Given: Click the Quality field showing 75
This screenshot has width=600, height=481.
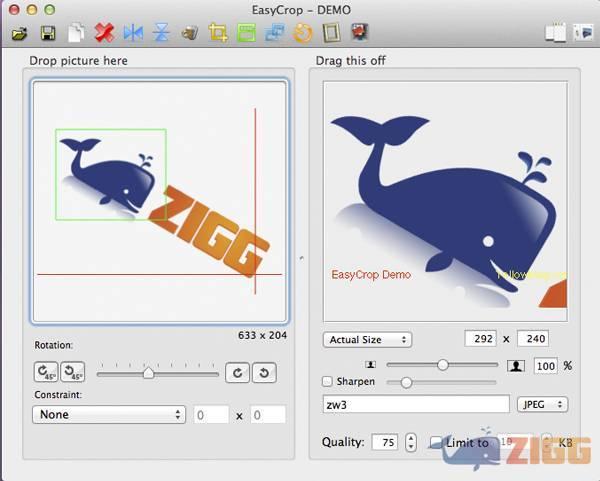Looking at the screenshot, I should tap(385, 442).
